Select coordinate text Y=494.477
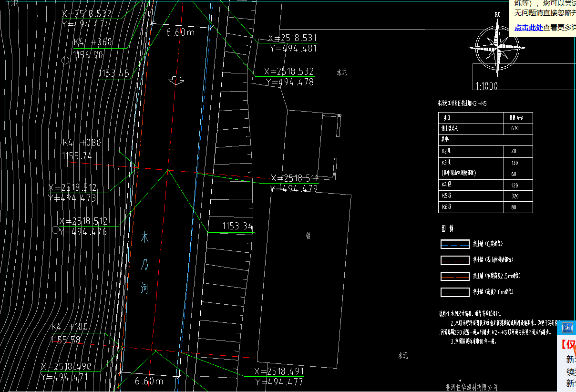This screenshot has height=392, width=576. pyautogui.click(x=279, y=382)
